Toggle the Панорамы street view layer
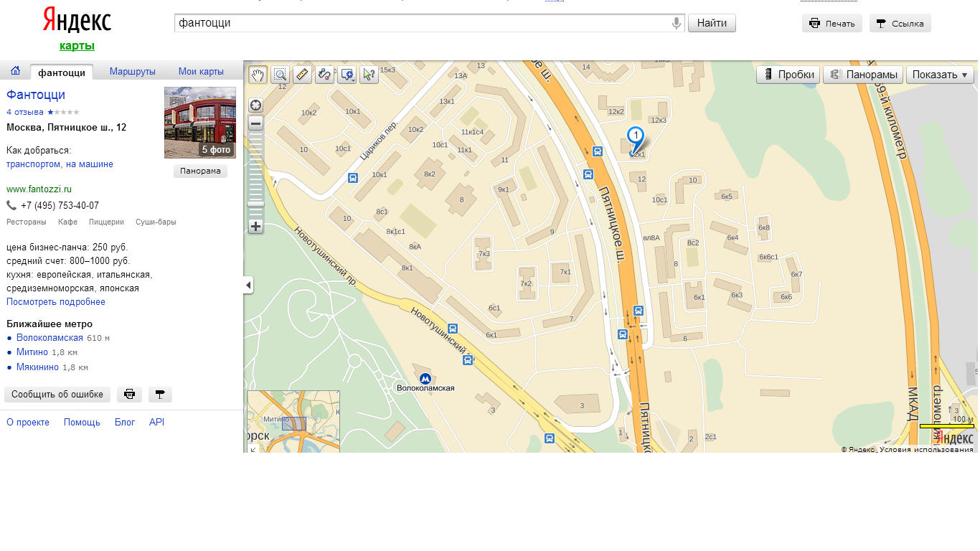980x551 pixels. coord(863,75)
